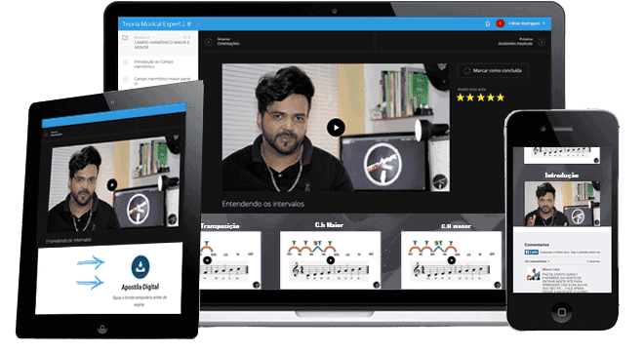Click the next lesson arrow beside Acidentes musicais
Image resolution: width=644 pixels, height=353 pixels.
[542, 42]
